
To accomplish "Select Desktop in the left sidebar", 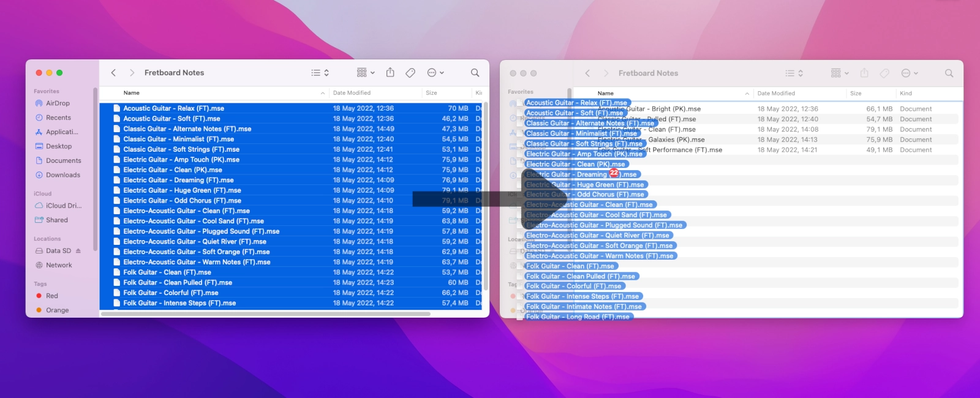I will pos(59,146).
